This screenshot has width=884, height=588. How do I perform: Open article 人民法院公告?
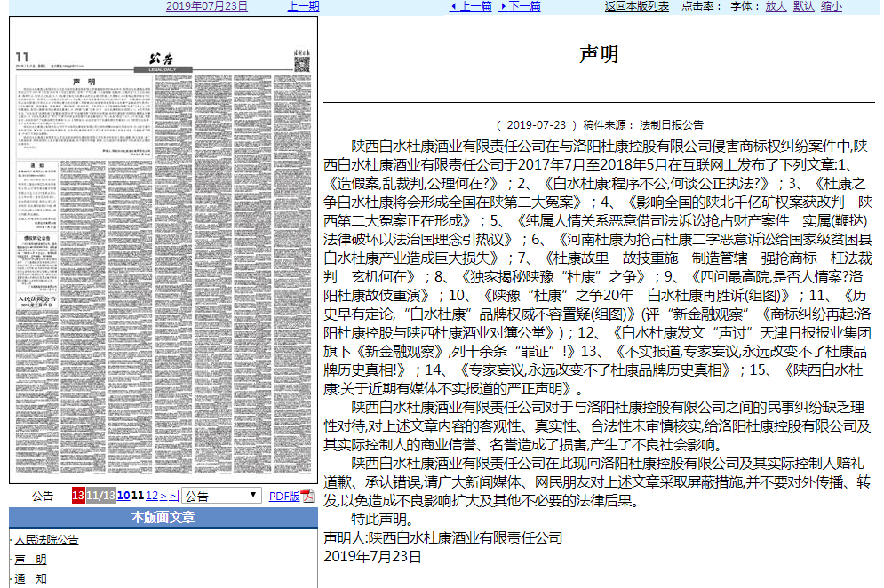pos(47,540)
